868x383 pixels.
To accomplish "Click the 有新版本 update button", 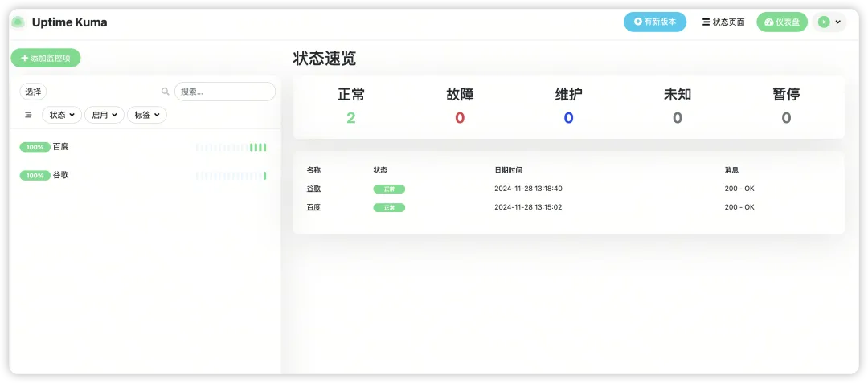I will coord(655,22).
